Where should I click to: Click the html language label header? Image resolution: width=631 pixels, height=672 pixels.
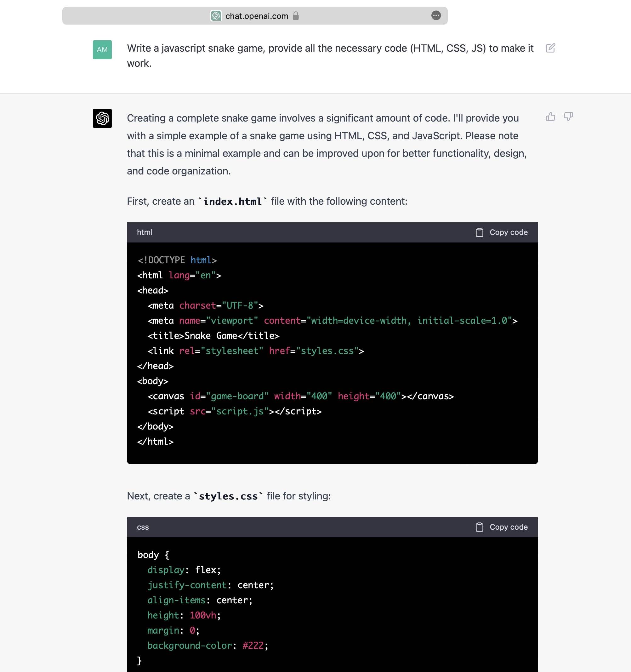pos(145,232)
